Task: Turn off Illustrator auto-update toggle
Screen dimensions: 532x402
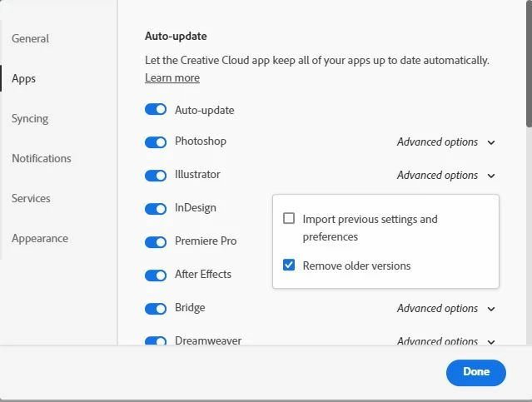Action: pos(156,176)
